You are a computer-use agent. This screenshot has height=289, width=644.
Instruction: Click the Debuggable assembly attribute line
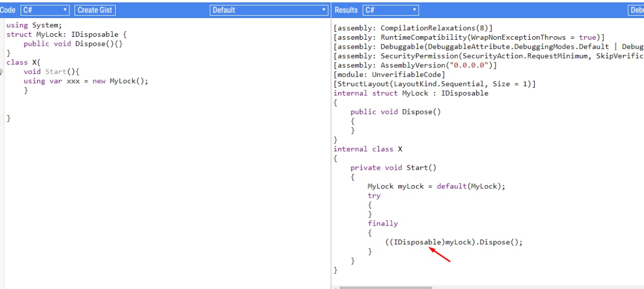[x=489, y=47]
